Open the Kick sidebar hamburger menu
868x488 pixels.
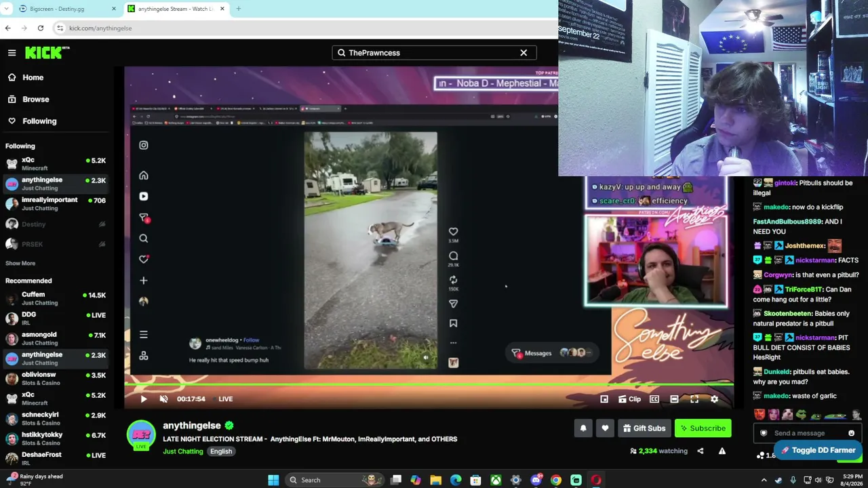12,53
